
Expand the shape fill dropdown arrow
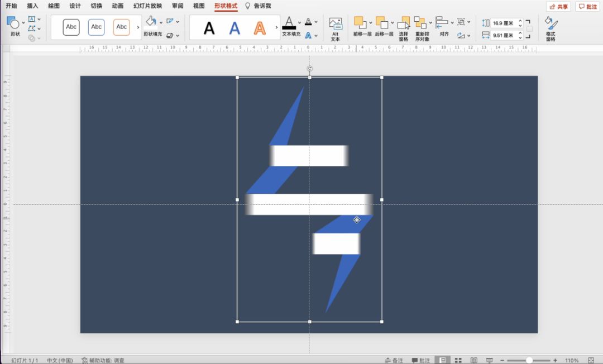pyautogui.click(x=161, y=22)
